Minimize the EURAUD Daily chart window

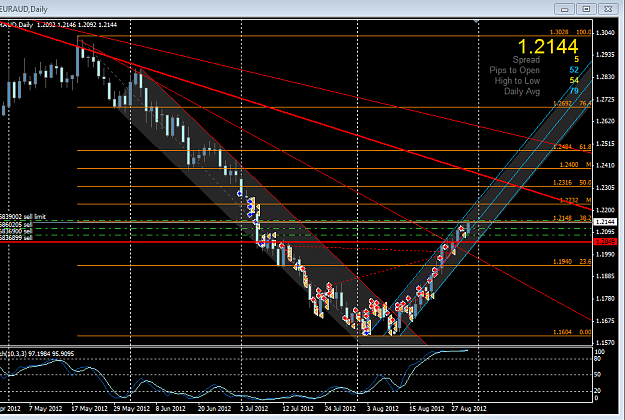click(x=564, y=9)
